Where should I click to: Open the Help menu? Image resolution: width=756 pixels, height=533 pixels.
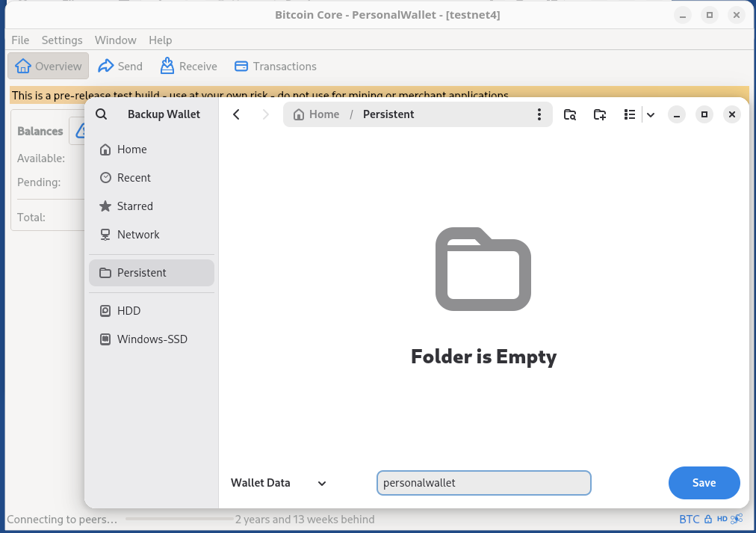pos(160,40)
